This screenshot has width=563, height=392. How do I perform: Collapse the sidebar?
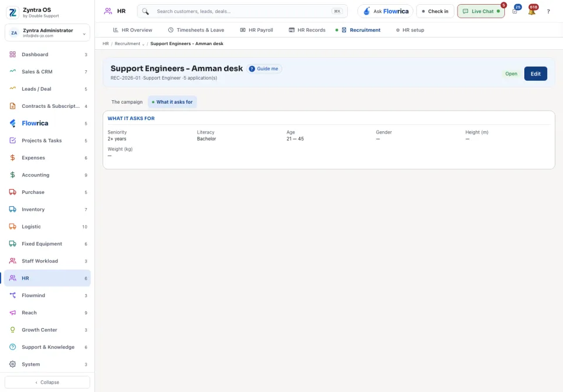(x=48, y=382)
